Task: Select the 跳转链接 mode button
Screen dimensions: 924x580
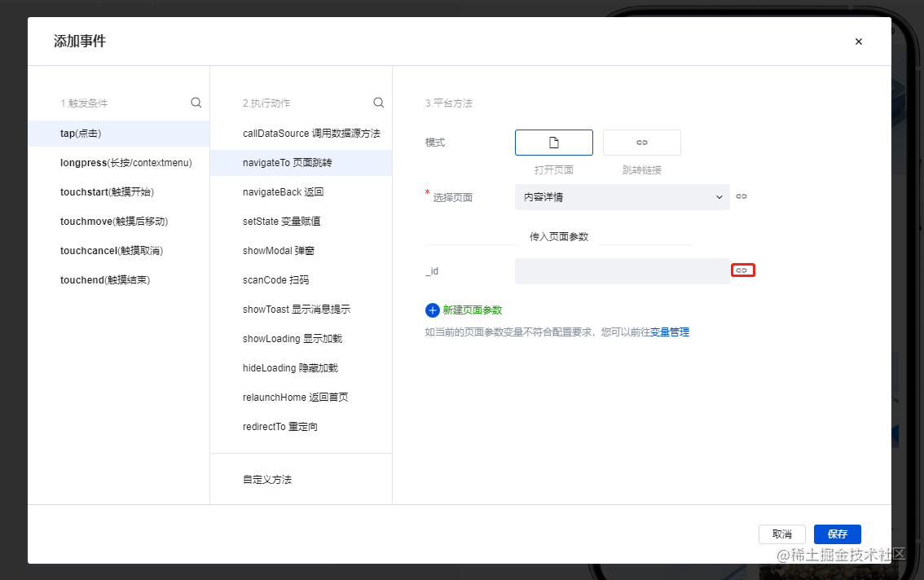Action: (x=642, y=143)
